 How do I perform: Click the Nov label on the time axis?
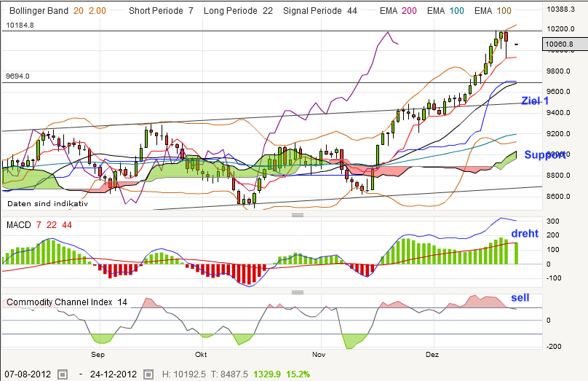pos(319,354)
